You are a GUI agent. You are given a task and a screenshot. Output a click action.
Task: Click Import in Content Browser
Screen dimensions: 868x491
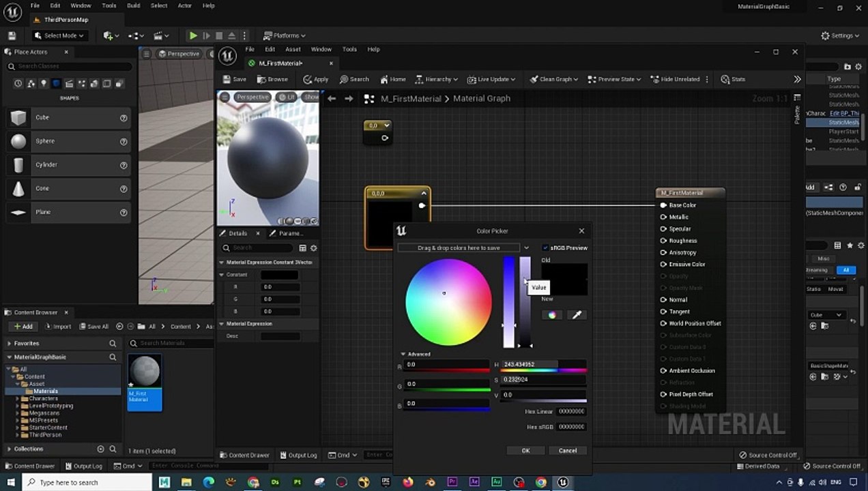(x=57, y=326)
